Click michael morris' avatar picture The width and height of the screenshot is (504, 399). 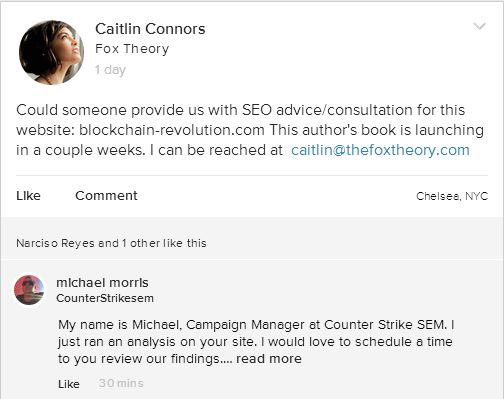coord(29,290)
